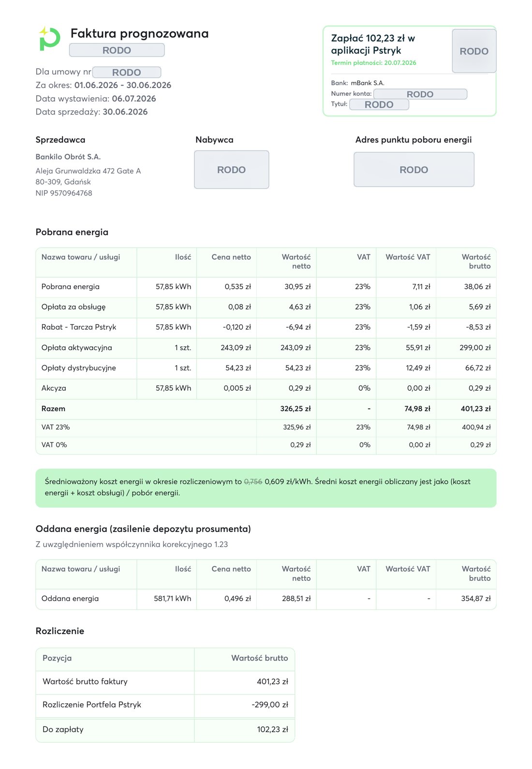Select the VAT amount '55,91 zł'
The width and height of the screenshot is (532, 769).
coord(418,348)
